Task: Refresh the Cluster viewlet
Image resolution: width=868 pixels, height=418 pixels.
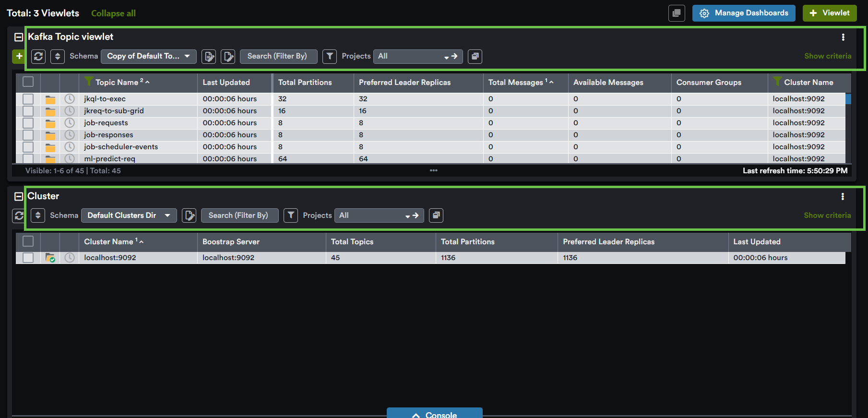Action: tap(19, 215)
